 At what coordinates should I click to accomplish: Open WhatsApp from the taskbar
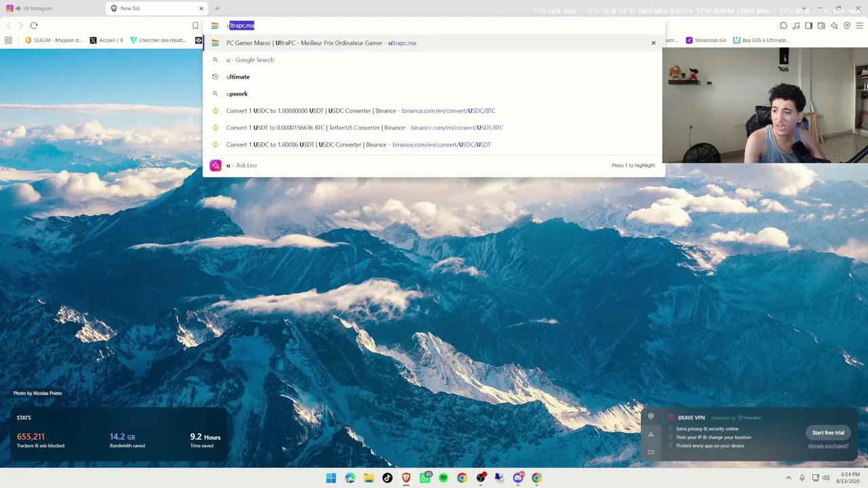tap(425, 478)
